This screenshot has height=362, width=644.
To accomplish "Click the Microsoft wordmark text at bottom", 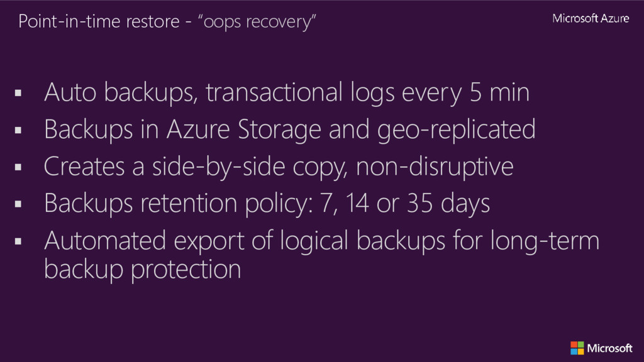I will [x=609, y=348].
